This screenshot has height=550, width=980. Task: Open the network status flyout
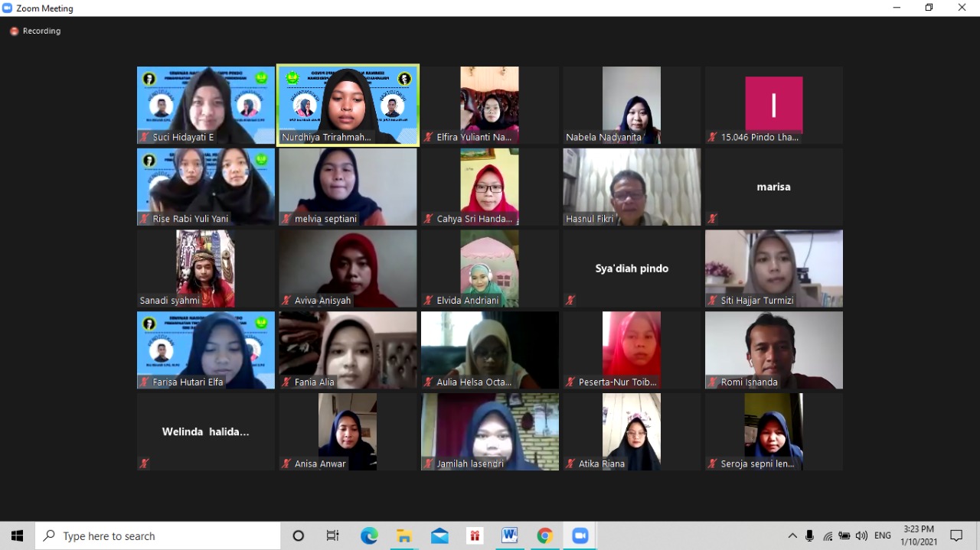pos(828,535)
